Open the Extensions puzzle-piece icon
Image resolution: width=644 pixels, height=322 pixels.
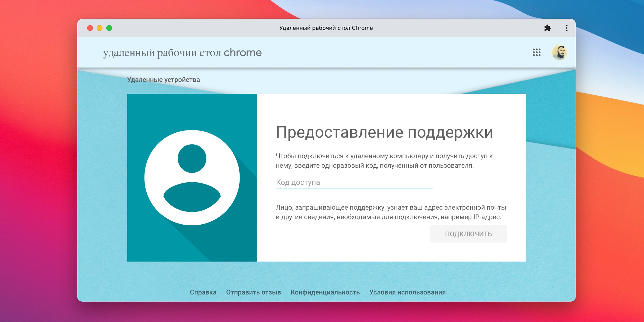[x=547, y=28]
